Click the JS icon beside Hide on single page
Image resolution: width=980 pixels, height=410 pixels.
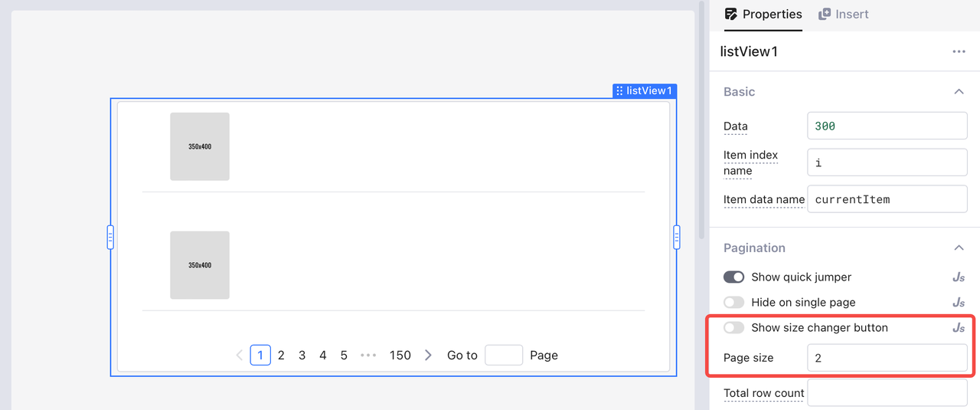[958, 303]
